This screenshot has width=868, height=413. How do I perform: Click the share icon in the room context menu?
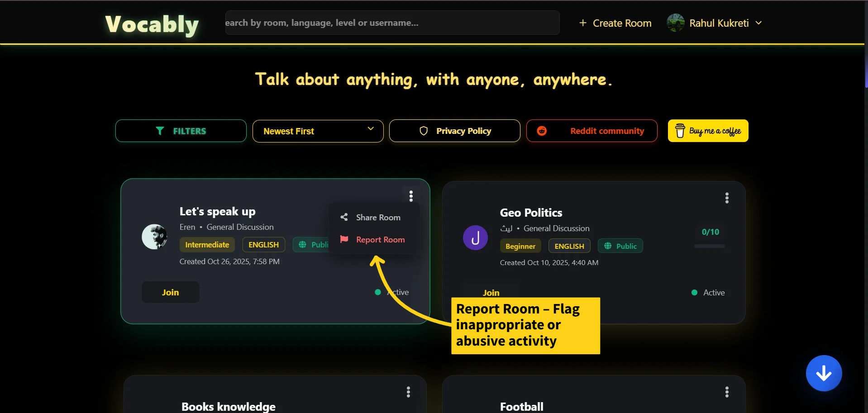(344, 217)
